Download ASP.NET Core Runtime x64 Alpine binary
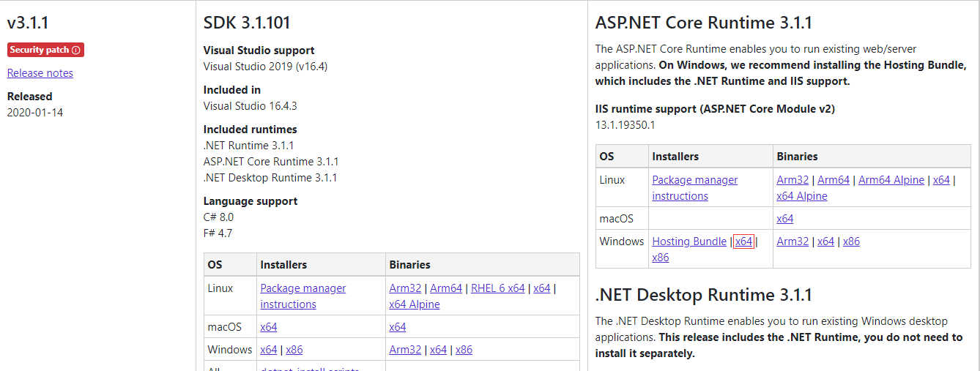 coord(802,196)
